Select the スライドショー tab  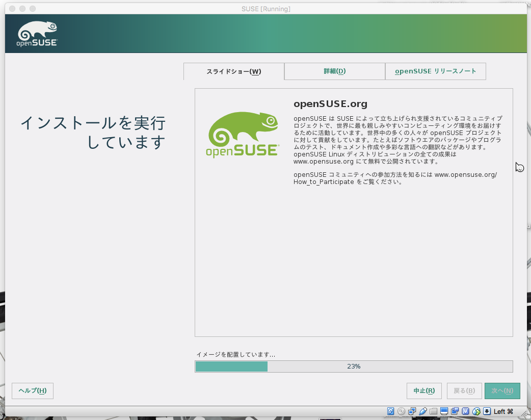pyautogui.click(x=234, y=71)
